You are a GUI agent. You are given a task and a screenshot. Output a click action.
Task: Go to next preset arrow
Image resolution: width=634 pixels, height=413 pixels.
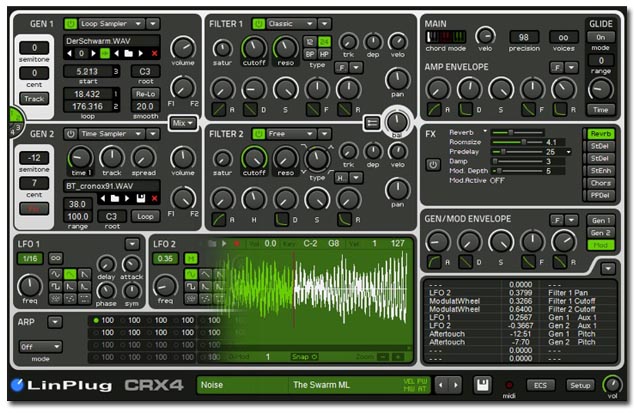(455, 385)
